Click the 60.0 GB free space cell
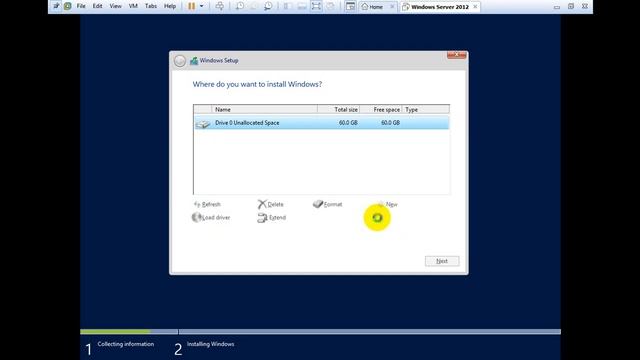Image resolution: width=640 pixels, height=360 pixels. pos(390,123)
